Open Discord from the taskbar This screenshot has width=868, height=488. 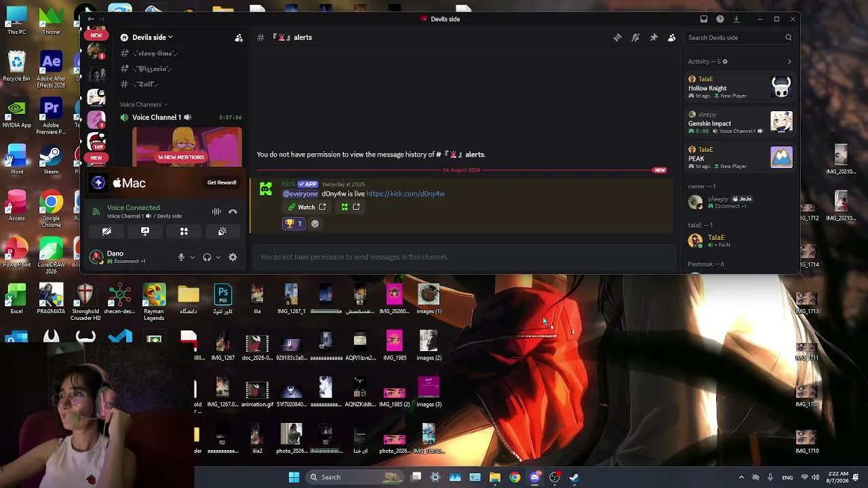[534, 477]
